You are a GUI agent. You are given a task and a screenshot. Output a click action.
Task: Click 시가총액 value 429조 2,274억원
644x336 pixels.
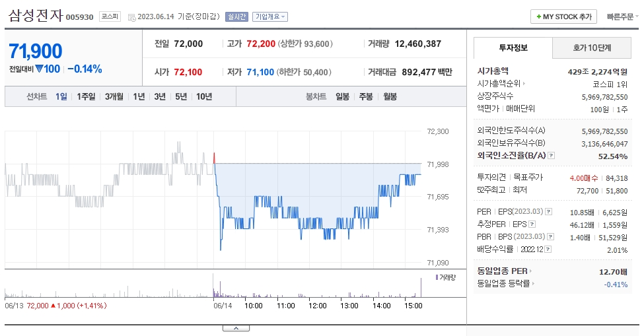click(598, 72)
